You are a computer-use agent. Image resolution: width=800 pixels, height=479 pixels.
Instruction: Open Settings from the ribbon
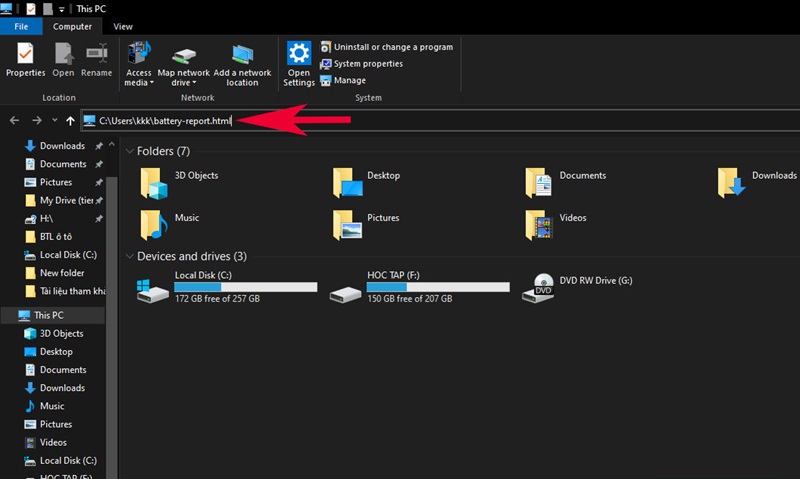click(299, 64)
